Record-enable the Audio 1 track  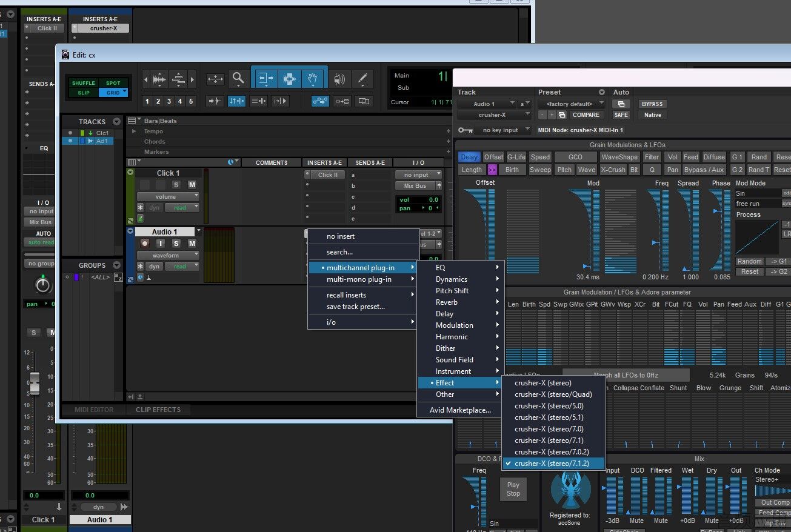(x=145, y=244)
